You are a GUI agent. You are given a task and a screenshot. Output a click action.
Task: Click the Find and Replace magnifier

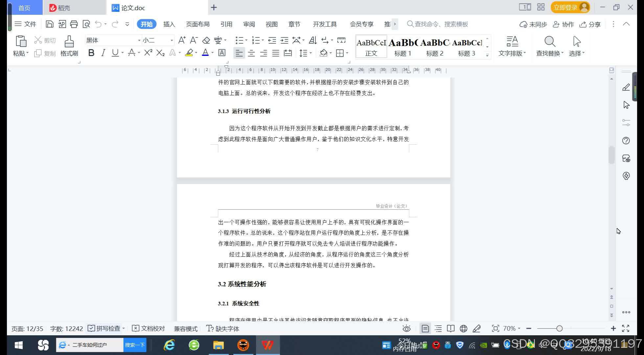(x=550, y=42)
